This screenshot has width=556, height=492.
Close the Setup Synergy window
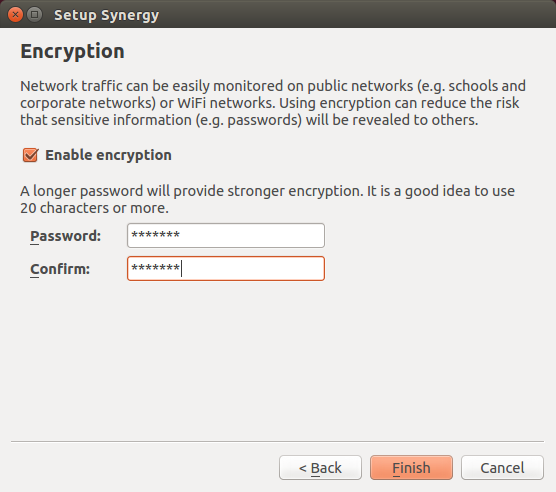pyautogui.click(x=15, y=15)
